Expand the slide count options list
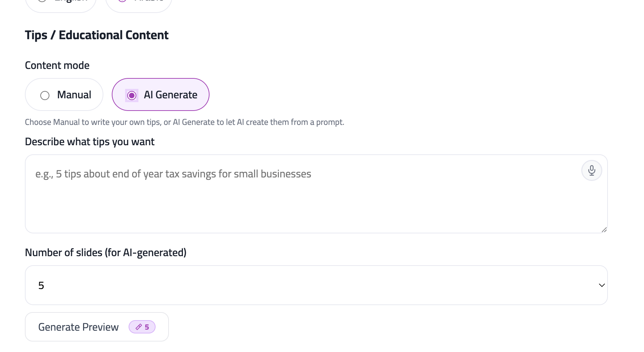The image size is (644, 352). coord(315,285)
